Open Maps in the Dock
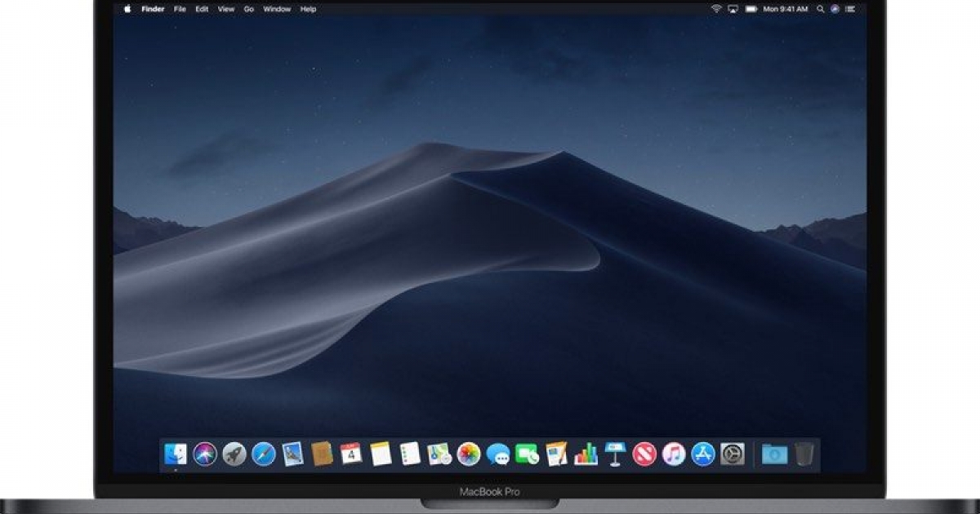Viewport: 980px width, 514px height. 439,454
